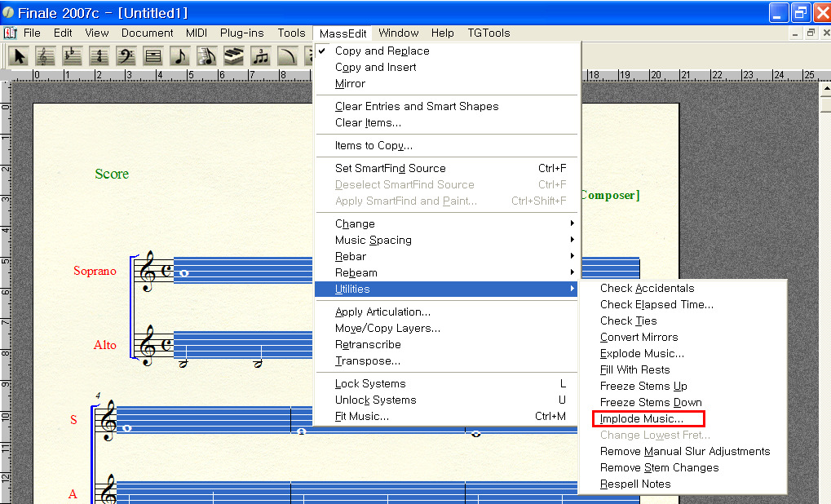The height and width of the screenshot is (504, 831).
Task: Select the Selection arrow tool
Action: point(19,56)
